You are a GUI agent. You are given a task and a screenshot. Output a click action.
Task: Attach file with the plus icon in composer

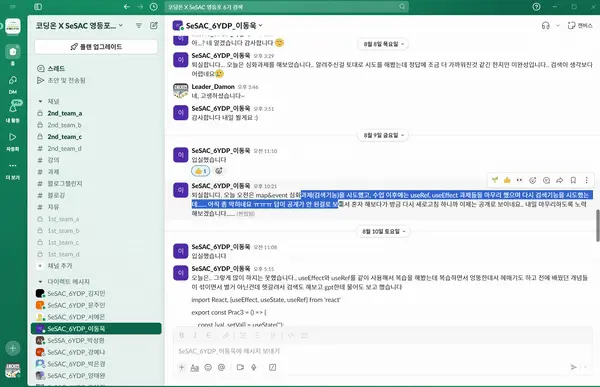(x=181, y=367)
